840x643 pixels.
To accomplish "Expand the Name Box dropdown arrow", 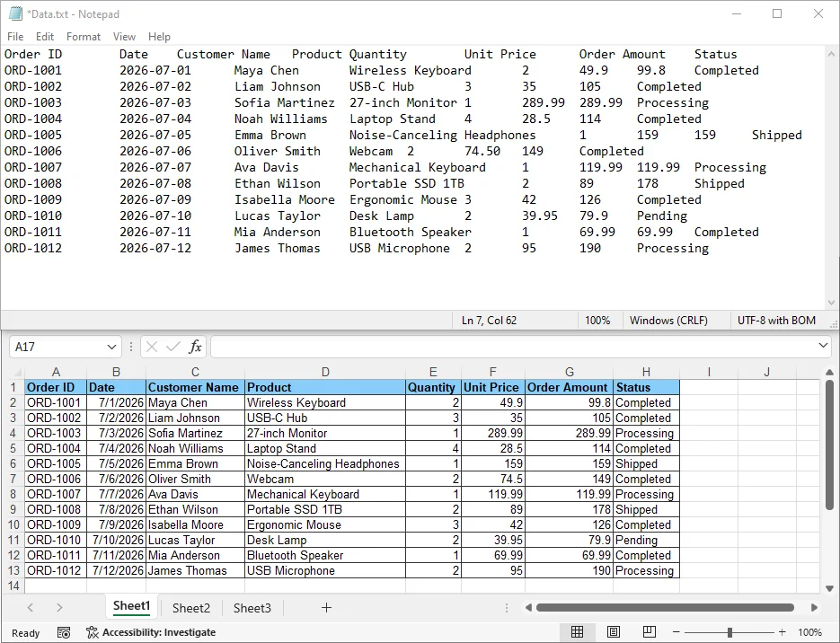I will [x=111, y=347].
